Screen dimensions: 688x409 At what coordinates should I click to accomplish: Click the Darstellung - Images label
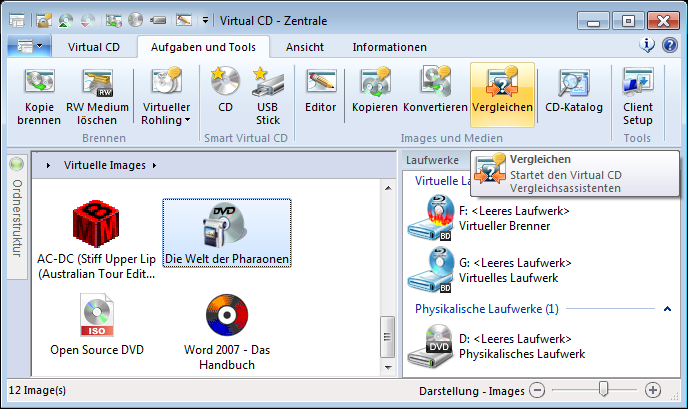472,391
